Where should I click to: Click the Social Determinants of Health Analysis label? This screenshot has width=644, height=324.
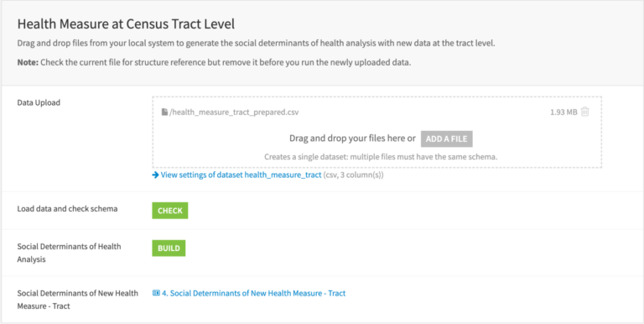pyautogui.click(x=69, y=253)
